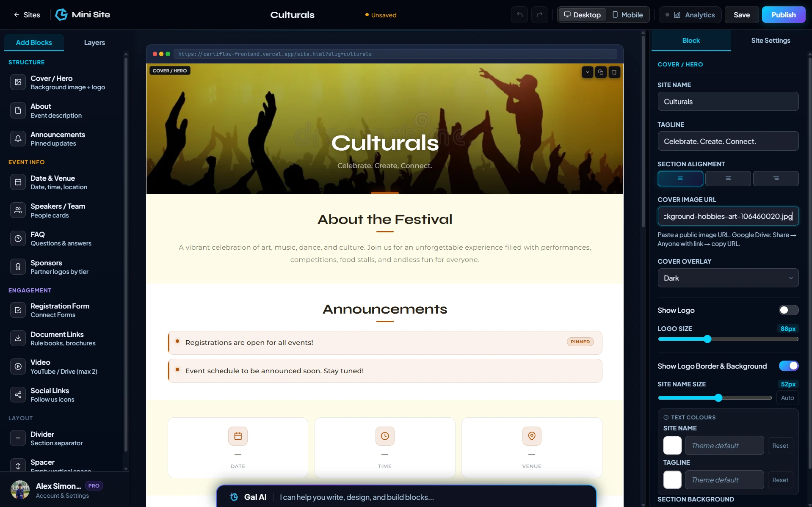Add a Registration Form block

[64, 310]
